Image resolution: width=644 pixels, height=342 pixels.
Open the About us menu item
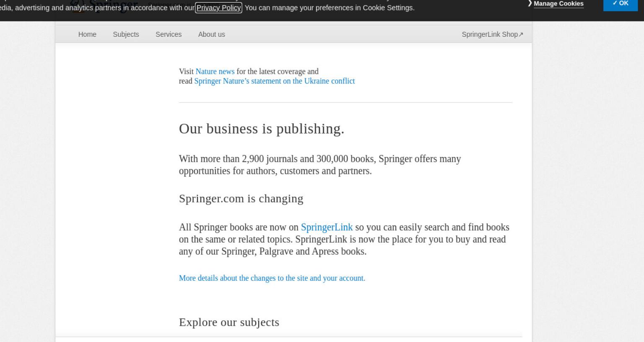coord(211,34)
